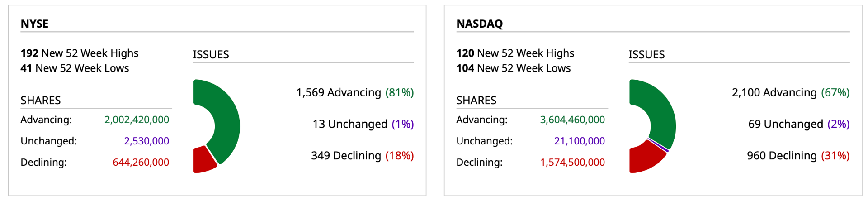Viewport: 868px width, 206px height.
Task: Click NASDAQ 2,100 Advancing (67%) label
Action: 791,92
